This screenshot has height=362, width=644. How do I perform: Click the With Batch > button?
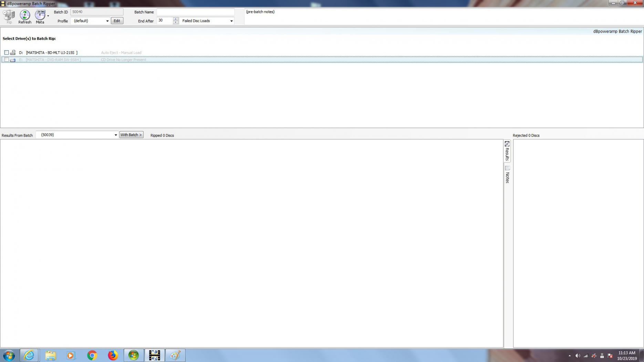coord(131,135)
